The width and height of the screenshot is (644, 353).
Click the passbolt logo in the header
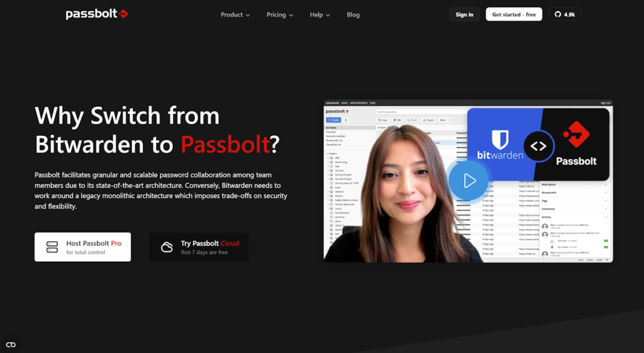pyautogui.click(x=97, y=14)
